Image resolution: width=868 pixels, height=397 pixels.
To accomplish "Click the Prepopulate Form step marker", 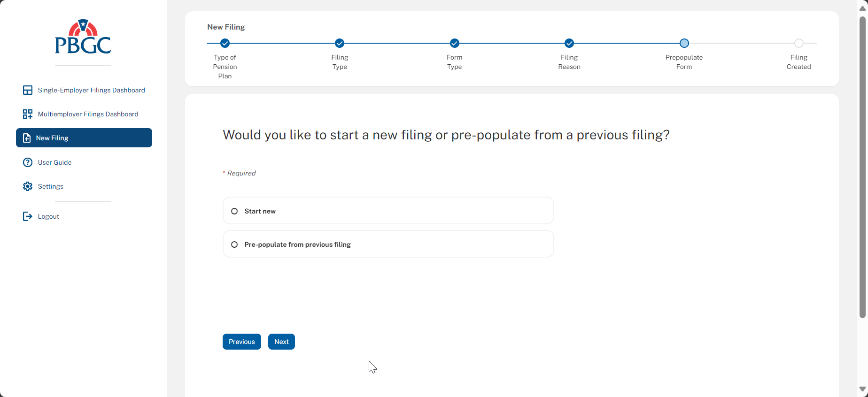I will pos(684,43).
